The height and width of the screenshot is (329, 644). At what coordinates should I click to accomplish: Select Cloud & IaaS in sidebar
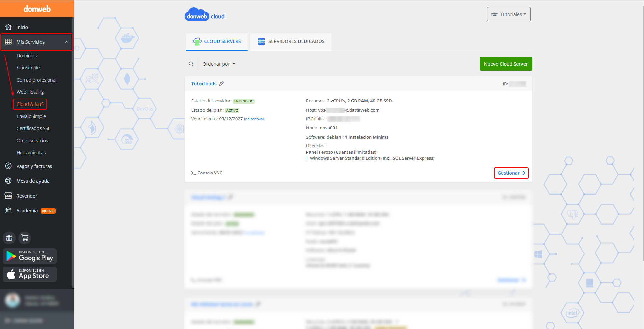pos(30,104)
